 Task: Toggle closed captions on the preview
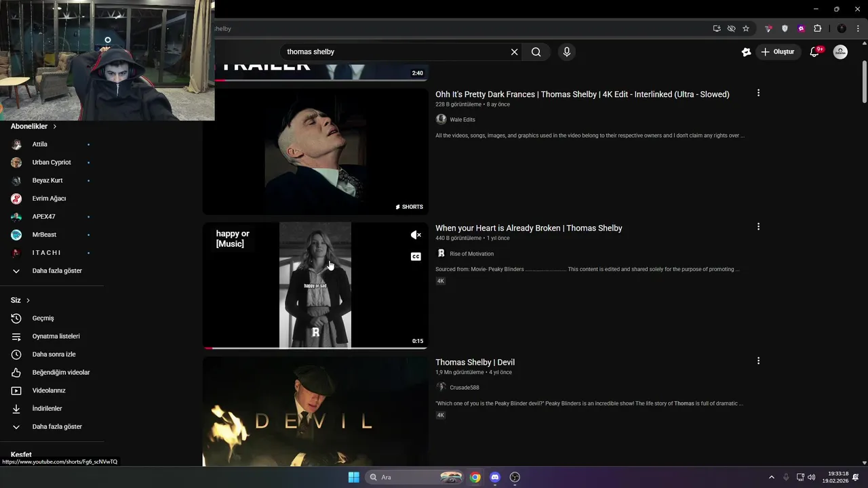pos(416,256)
